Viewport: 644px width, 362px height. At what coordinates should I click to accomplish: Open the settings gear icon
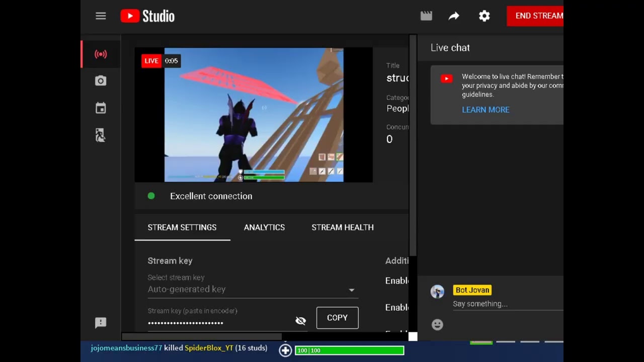(484, 16)
